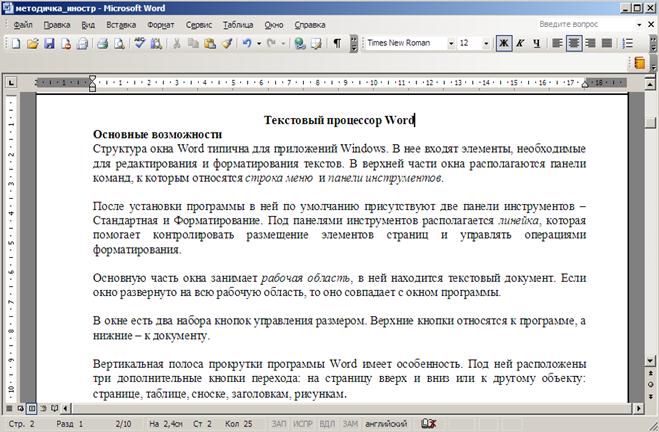Open the Вставка menu
659x432 pixels.
click(121, 25)
